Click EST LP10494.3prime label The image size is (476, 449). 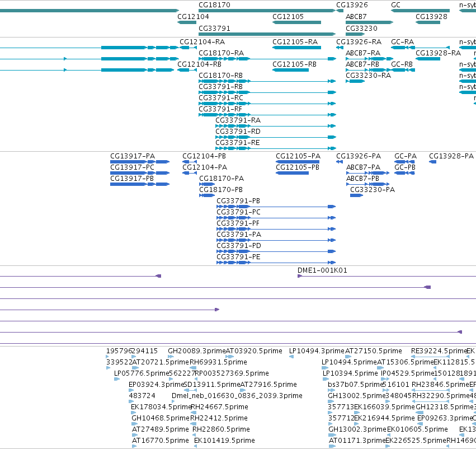click(317, 351)
